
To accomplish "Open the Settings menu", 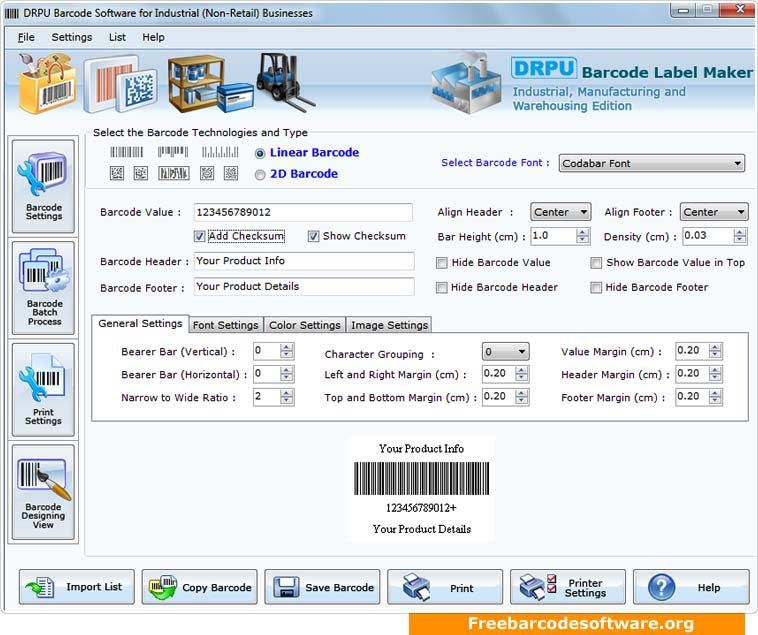I will coord(72,37).
